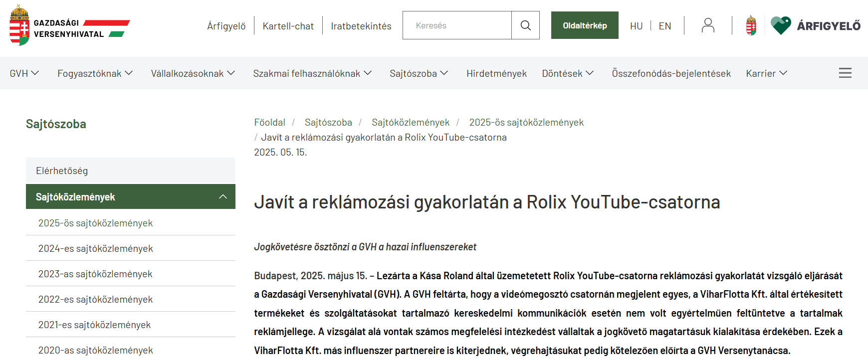Open 2025-ös sajtóközlemények in sidebar
The width and height of the screenshot is (868, 362).
131,223
